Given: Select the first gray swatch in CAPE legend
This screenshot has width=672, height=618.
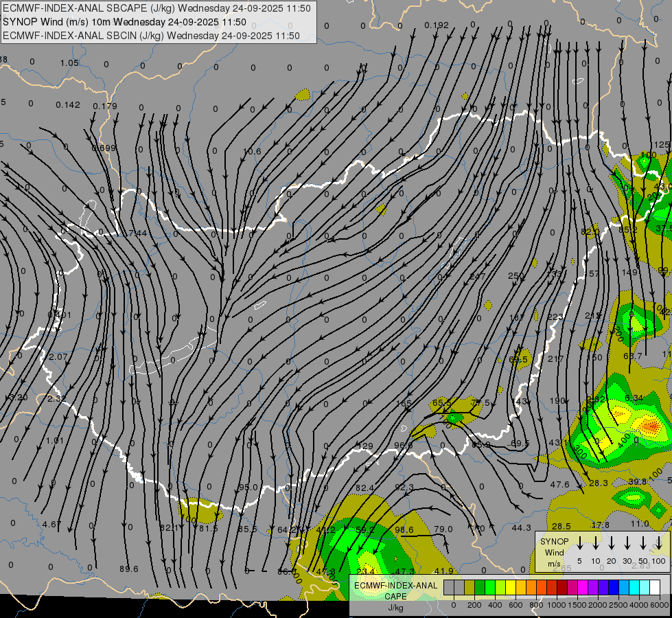Looking at the screenshot, I should click(448, 588).
